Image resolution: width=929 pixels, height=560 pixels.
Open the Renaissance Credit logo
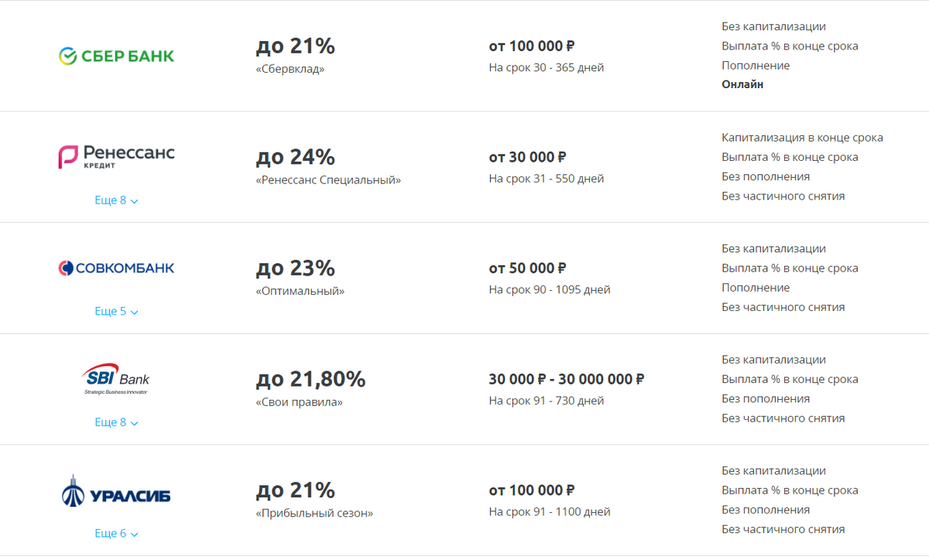117,156
